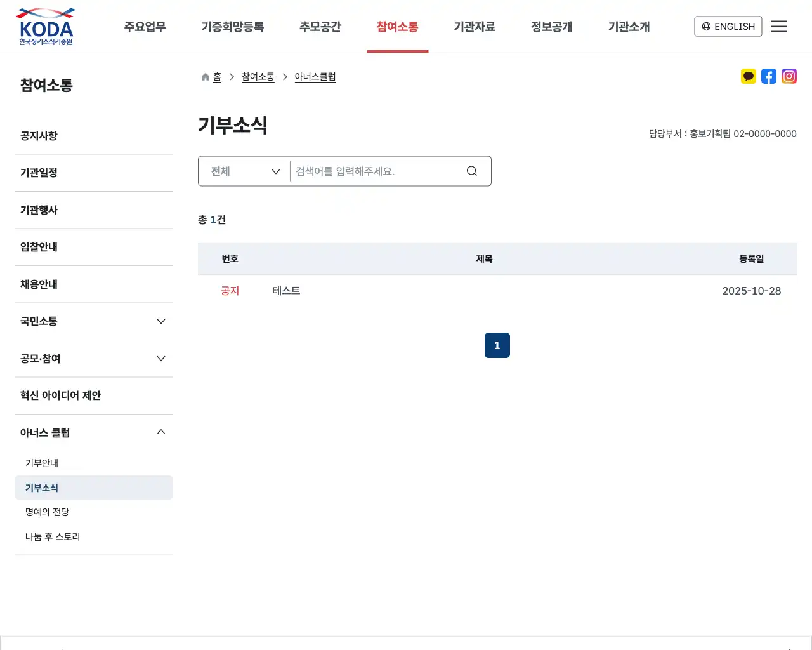Open the 전체 search filter dropdown
The image size is (812, 650).
(x=243, y=171)
